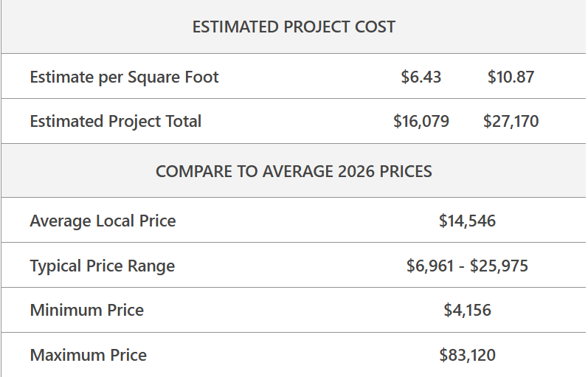The height and width of the screenshot is (377, 588).
Task: Click the $27,170 project total value
Action: (511, 122)
